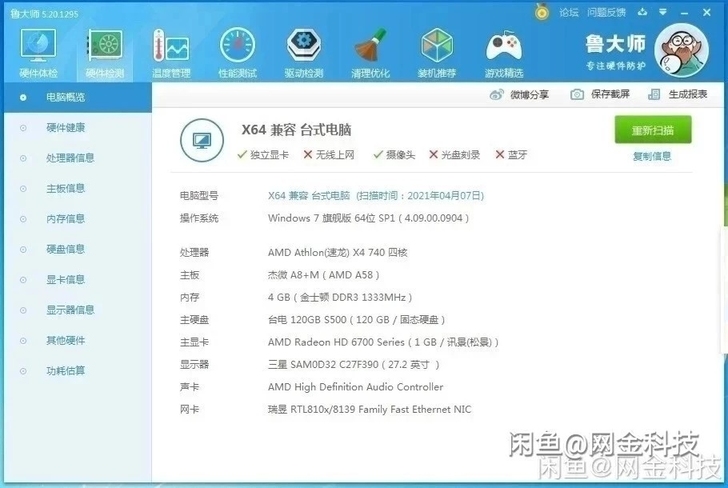
Task: Click 摄像头 feature indicator
Action: click(394, 155)
